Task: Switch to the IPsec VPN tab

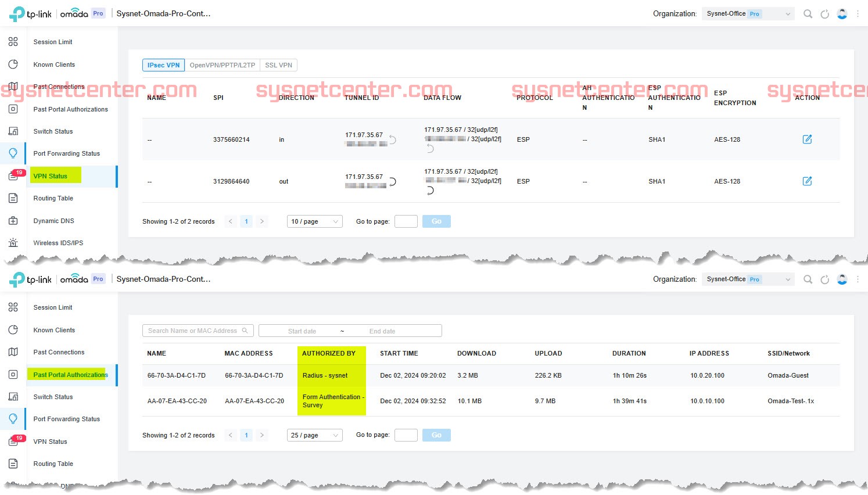Action: [163, 65]
